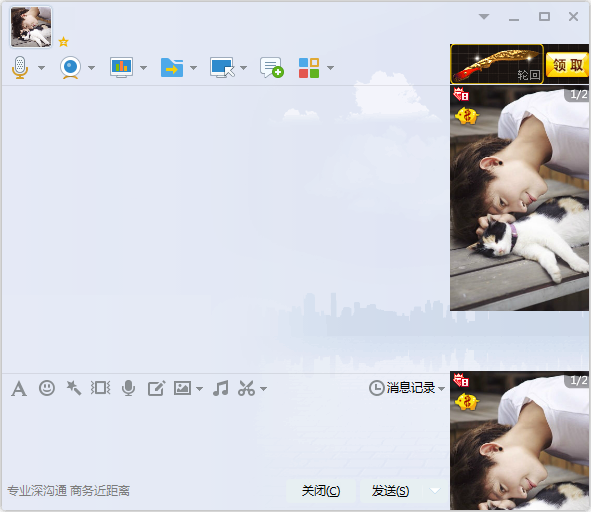Open voice call options dropdown arrow
This screenshot has width=591, height=512.
click(41, 68)
